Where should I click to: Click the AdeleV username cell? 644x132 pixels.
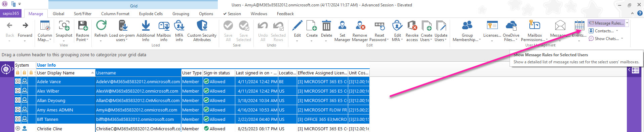tap(138, 81)
